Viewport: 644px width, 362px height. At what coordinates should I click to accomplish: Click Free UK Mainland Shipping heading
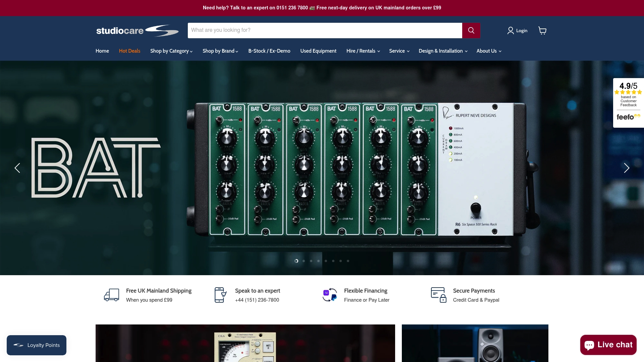(x=159, y=291)
